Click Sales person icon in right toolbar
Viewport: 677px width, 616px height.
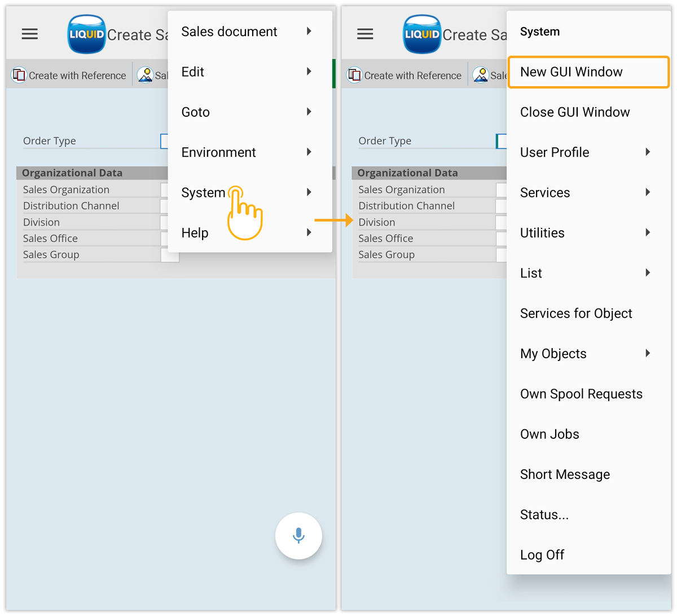click(481, 75)
